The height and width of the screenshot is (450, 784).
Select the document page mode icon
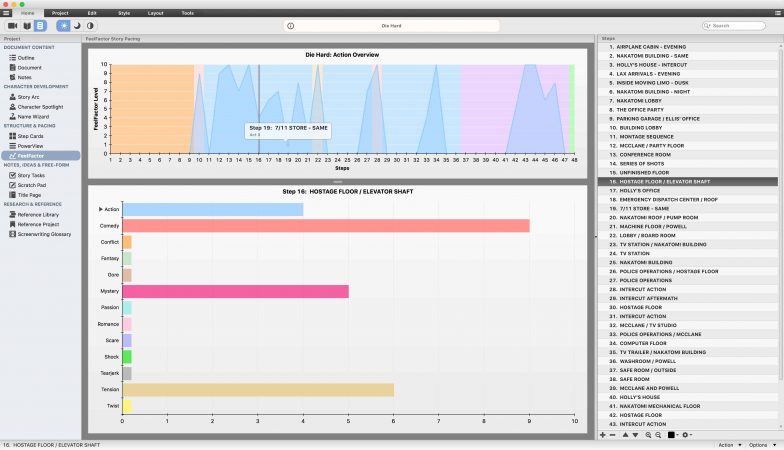pos(40,26)
